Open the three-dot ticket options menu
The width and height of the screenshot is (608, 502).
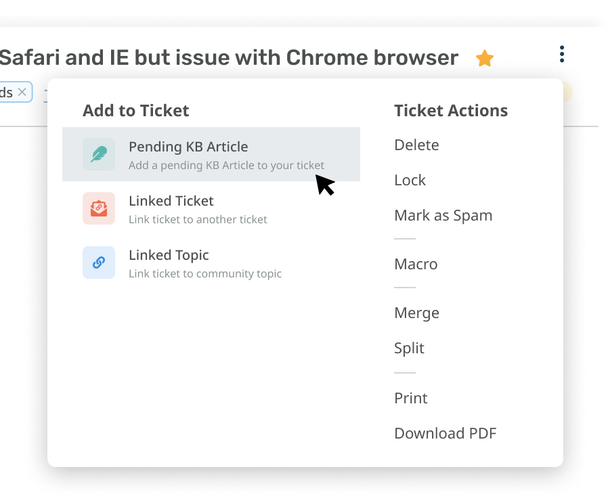(562, 54)
